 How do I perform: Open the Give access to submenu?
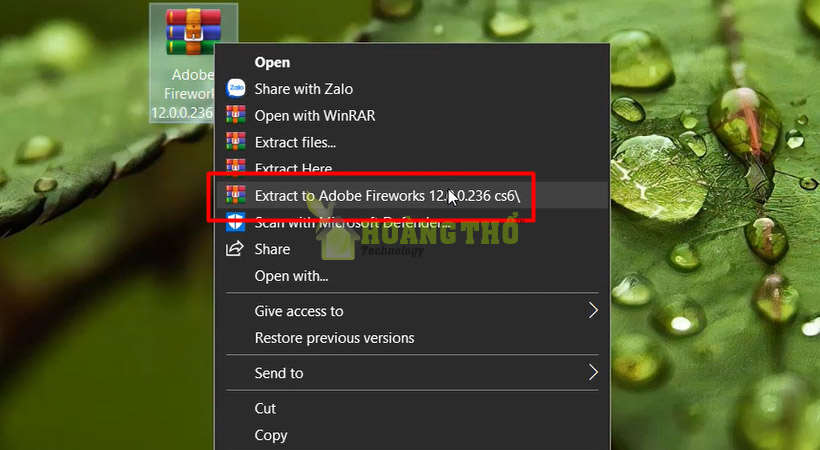(x=412, y=311)
